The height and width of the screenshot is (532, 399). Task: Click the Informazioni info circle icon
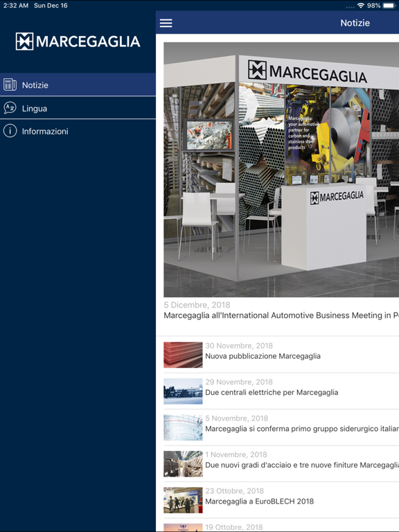click(10, 131)
